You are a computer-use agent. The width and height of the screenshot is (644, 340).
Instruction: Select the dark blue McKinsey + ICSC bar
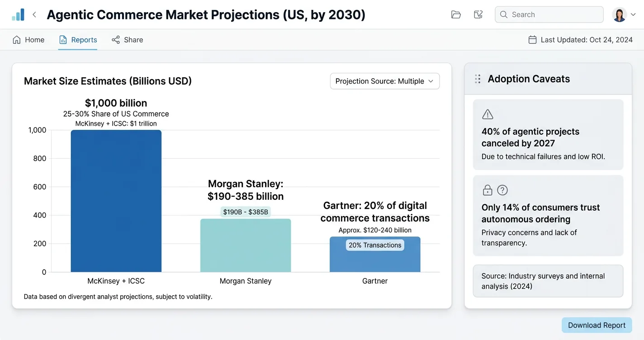pos(116,201)
